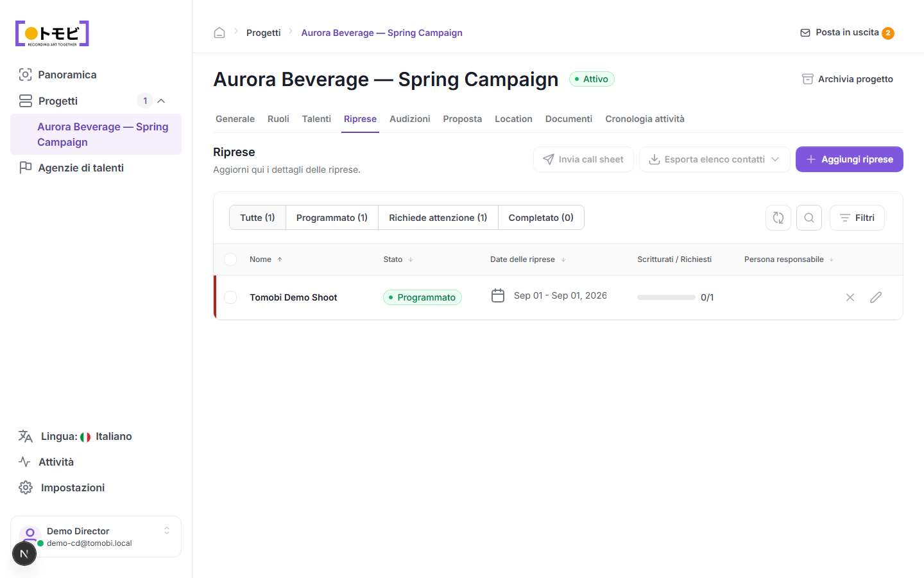Click the Panoramica sidebar icon
This screenshot has height=578, width=924.
tap(25, 74)
